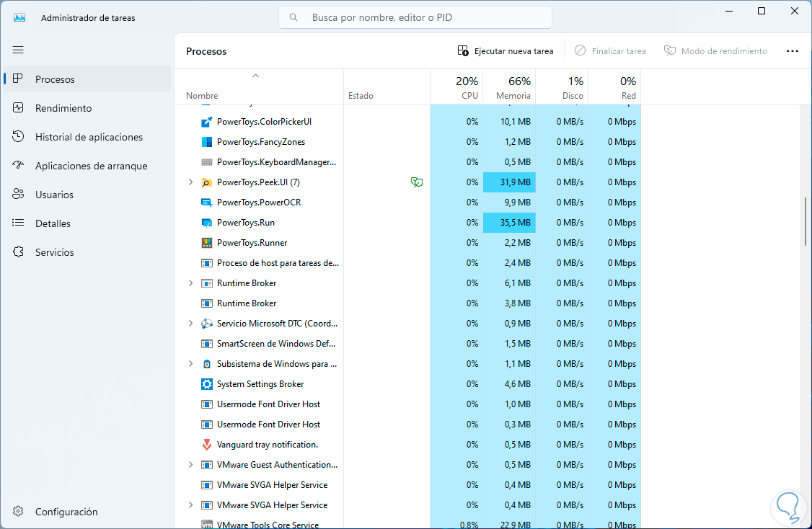Select the System Settings Broker row name

click(x=260, y=384)
